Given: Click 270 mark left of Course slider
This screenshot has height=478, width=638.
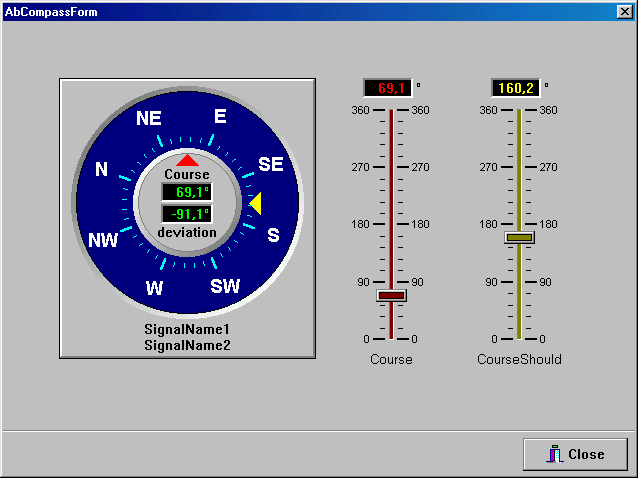Looking at the screenshot, I should [361, 167].
